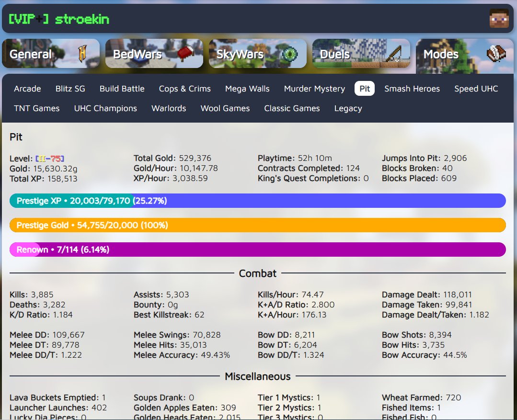Click the eye of ender icon on SkyWars

(290, 54)
